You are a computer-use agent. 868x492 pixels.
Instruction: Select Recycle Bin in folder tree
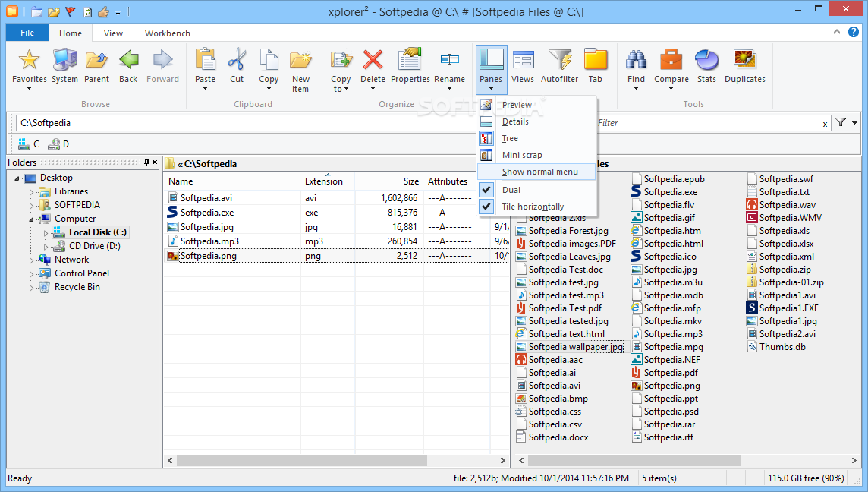[x=77, y=287]
